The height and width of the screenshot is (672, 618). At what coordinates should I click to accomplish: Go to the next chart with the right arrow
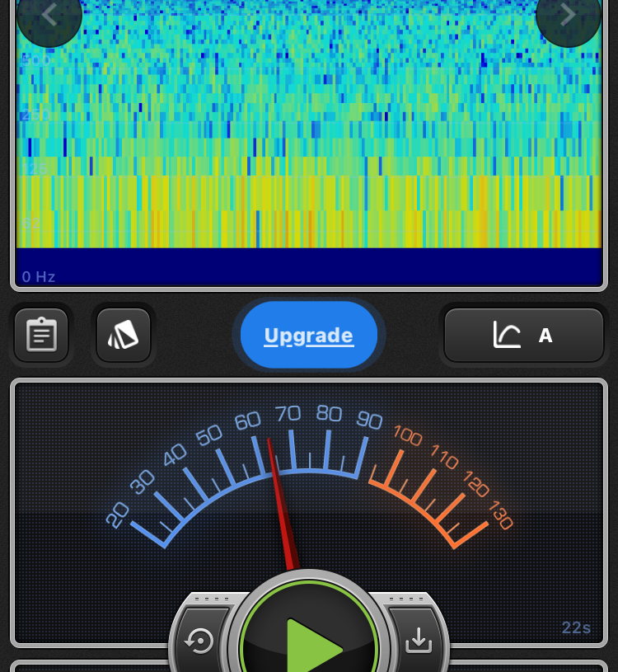568,16
